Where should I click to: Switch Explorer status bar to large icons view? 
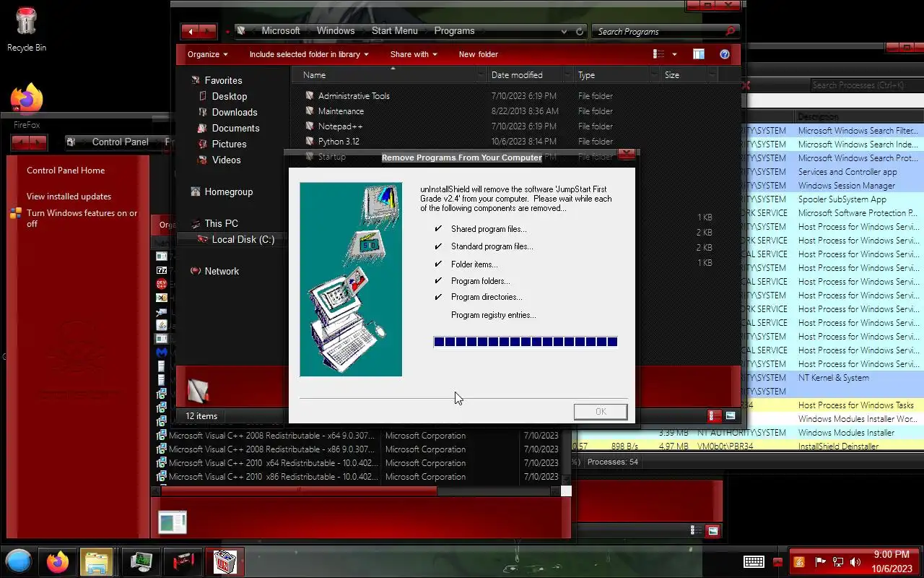731,415
